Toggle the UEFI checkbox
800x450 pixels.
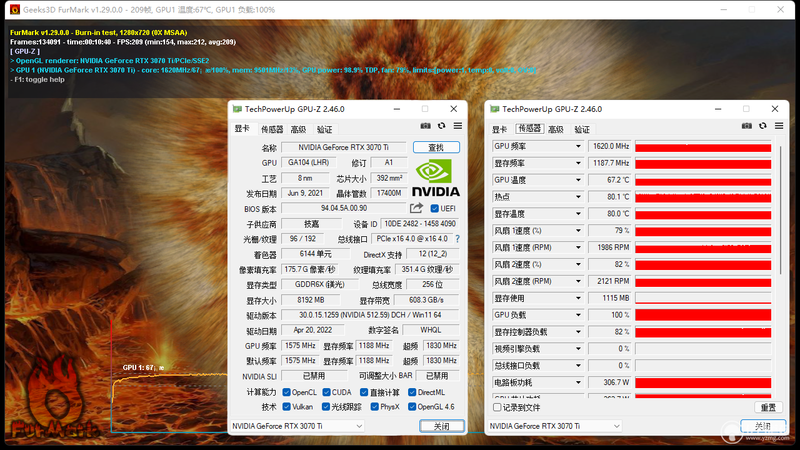435,209
